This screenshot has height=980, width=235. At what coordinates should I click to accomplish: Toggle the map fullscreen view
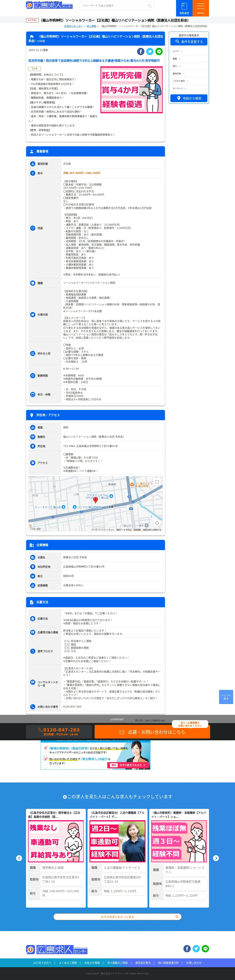157,482
